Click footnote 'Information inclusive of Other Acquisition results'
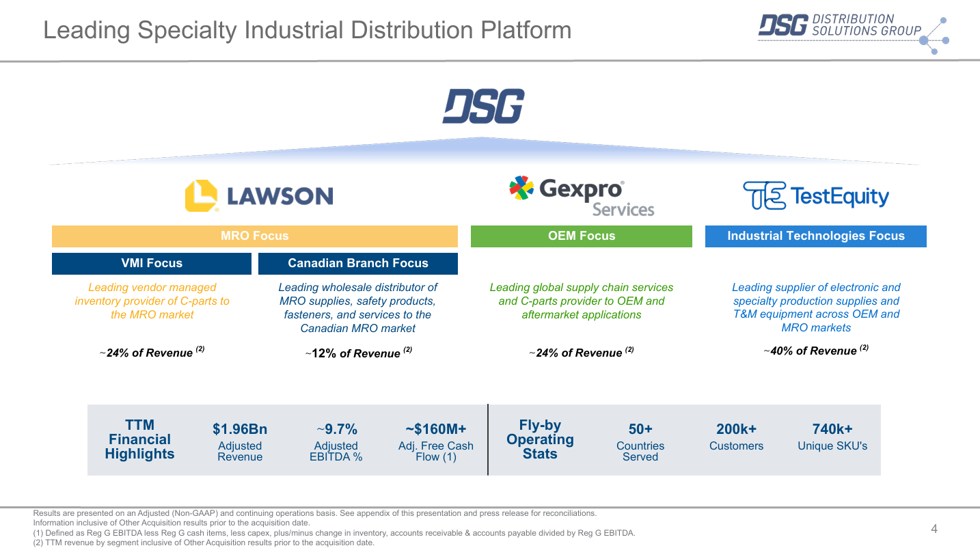Viewport: 980px width, 548px height. point(172,523)
